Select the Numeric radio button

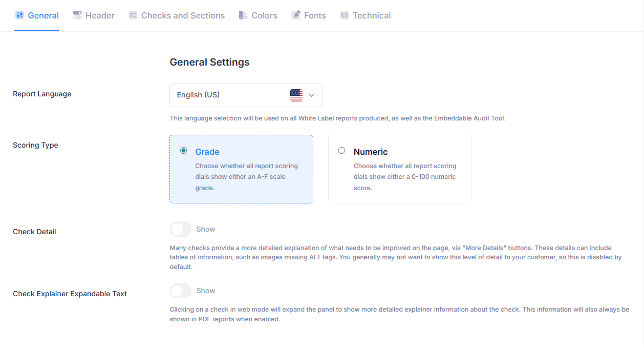coord(342,151)
